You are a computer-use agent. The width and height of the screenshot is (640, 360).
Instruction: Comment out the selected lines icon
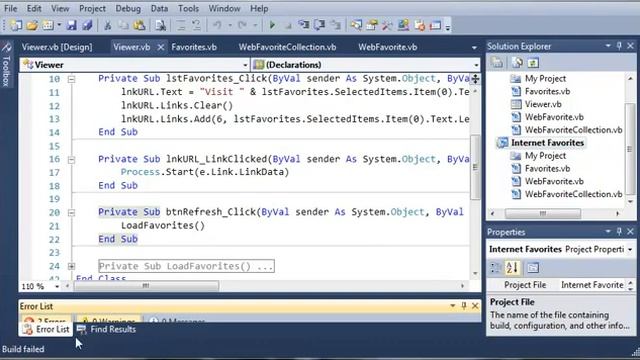pyautogui.click(x=181, y=25)
